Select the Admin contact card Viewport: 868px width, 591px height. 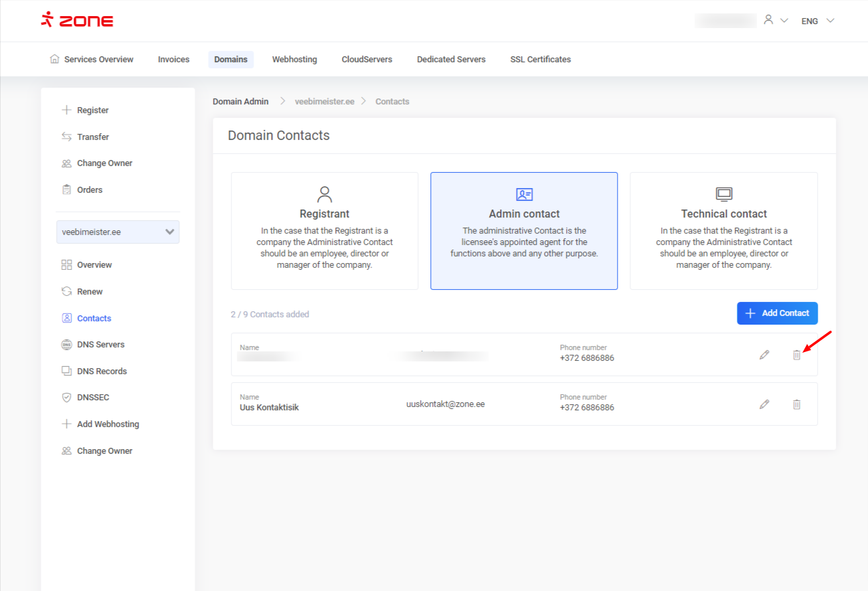click(524, 231)
